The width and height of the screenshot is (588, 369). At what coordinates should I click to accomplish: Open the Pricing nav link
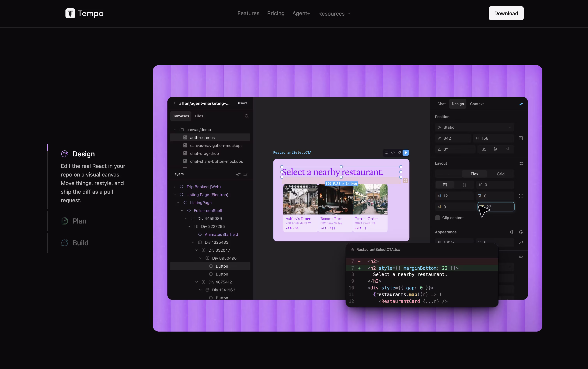(x=276, y=13)
